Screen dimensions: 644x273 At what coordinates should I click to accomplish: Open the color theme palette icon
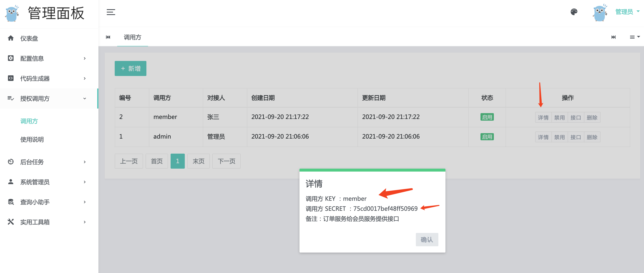[x=574, y=12]
